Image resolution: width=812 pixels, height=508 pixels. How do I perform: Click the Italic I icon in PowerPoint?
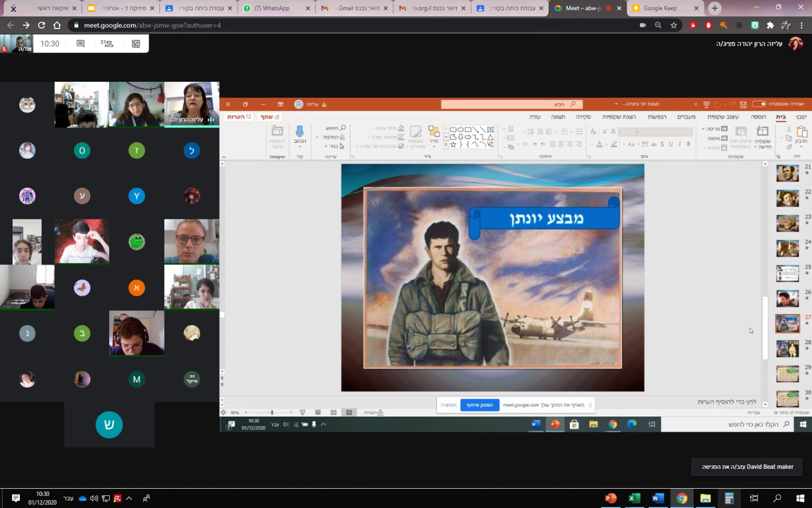680,144
